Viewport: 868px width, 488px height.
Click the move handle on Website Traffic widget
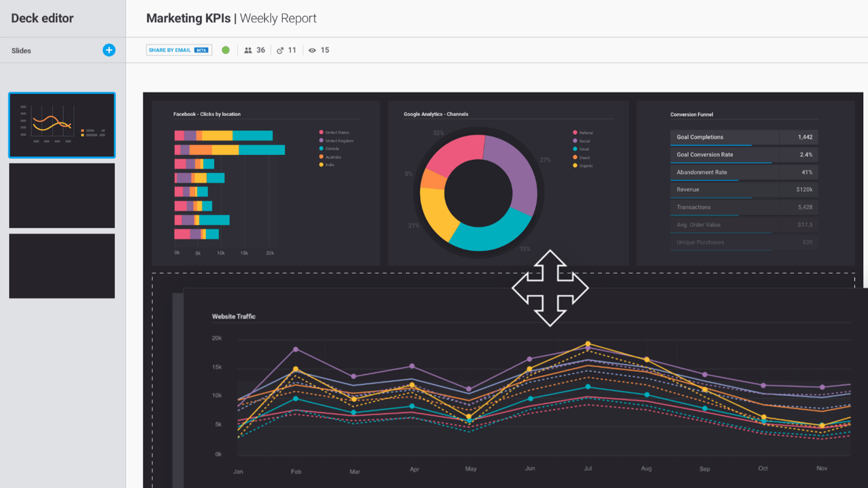pyautogui.click(x=550, y=288)
